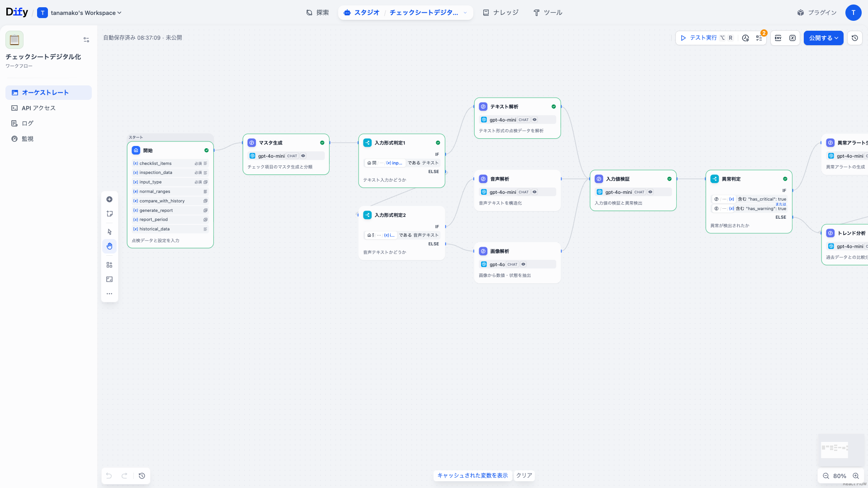Open the checklist icon showing 2 issues
Viewport: 868px width, 488px height.
click(x=759, y=38)
